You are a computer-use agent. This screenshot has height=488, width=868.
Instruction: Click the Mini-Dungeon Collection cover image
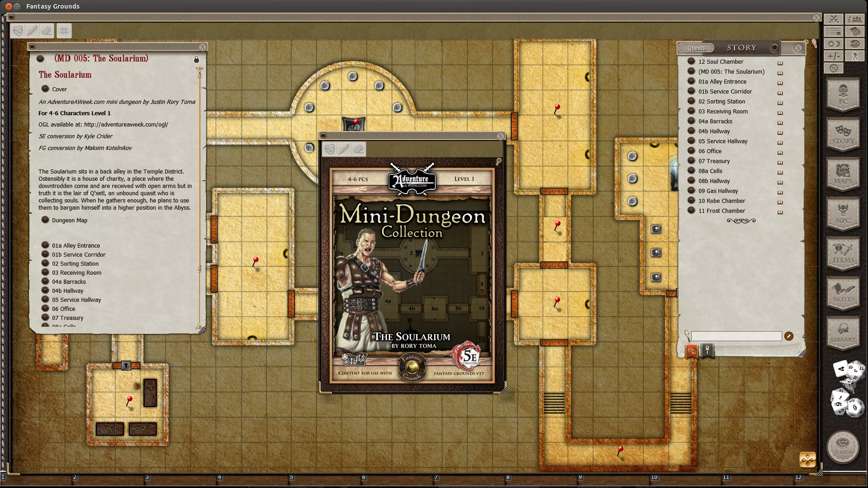point(412,275)
